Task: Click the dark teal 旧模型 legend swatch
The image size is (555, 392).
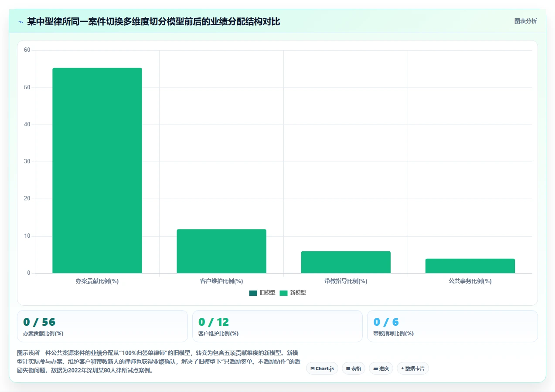Action: click(253, 293)
